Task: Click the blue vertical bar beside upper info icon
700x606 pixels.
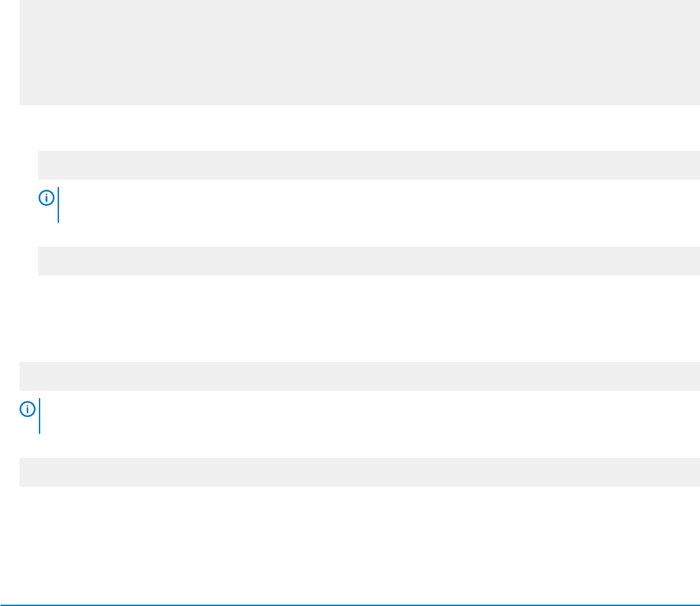Action: point(58,205)
